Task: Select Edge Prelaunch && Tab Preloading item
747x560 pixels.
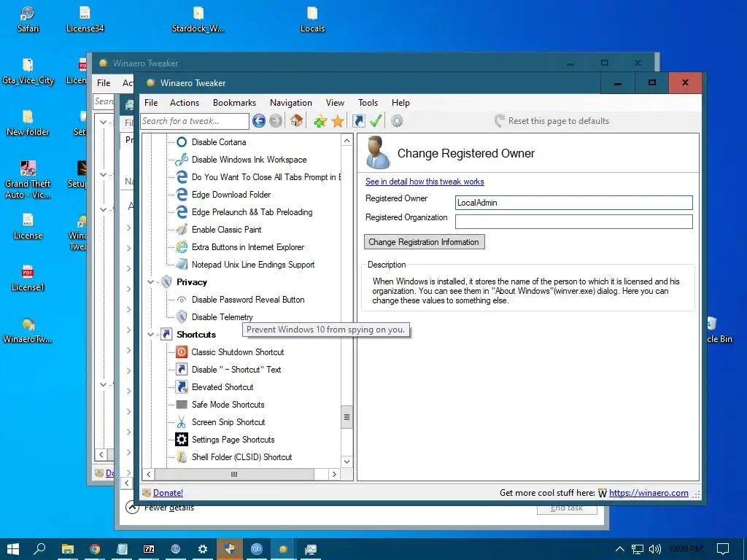Action: coord(252,212)
